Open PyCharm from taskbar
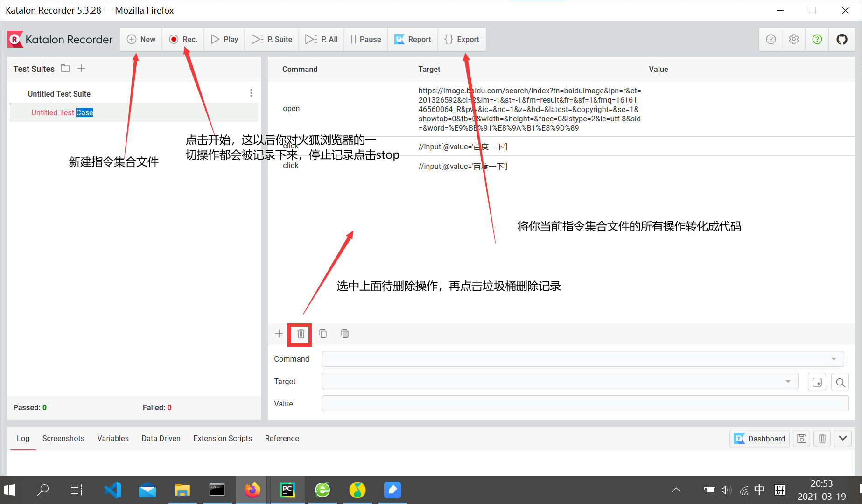862x504 pixels. click(287, 490)
